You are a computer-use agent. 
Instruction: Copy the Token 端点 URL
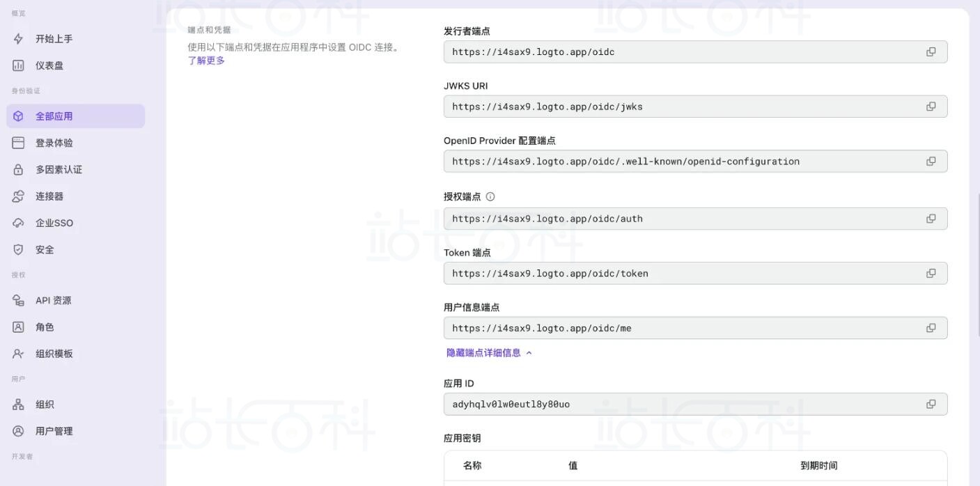(x=931, y=273)
